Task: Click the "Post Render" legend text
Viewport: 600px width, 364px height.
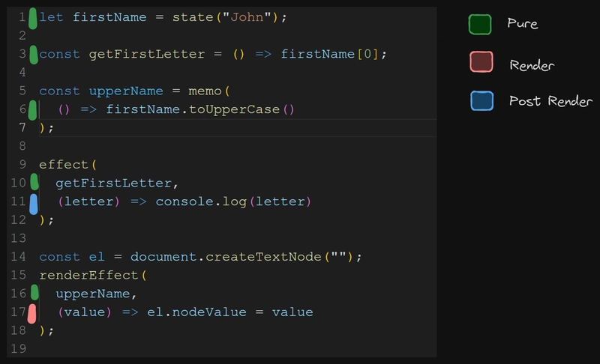Action: pyautogui.click(x=550, y=101)
